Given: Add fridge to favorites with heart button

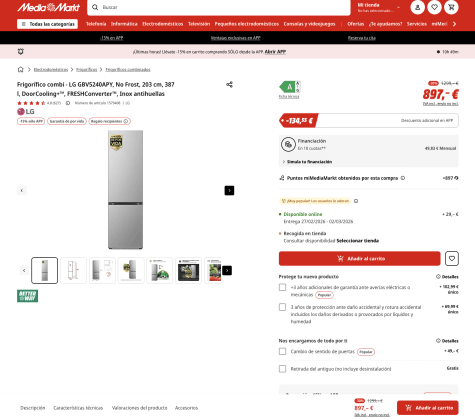Looking at the screenshot, I should click(452, 258).
